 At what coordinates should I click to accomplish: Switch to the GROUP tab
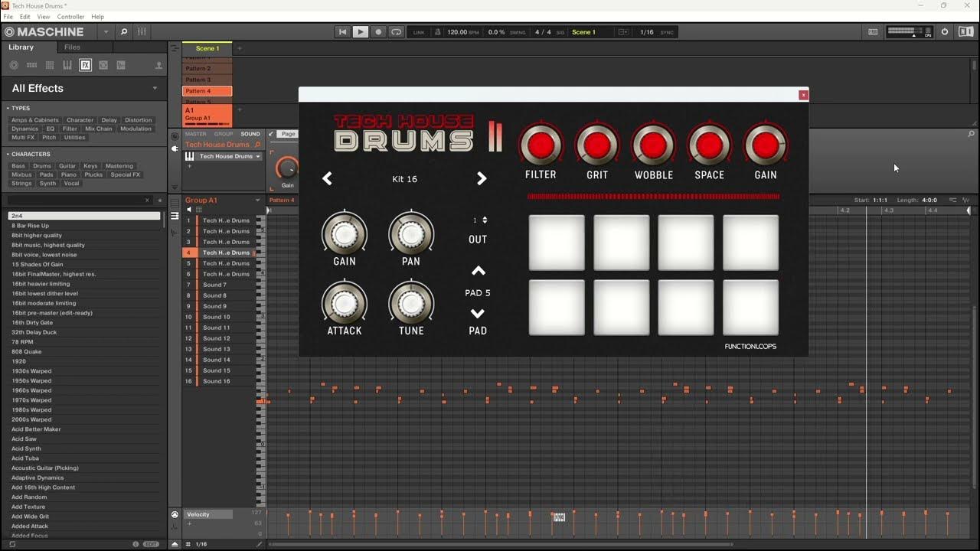224,134
